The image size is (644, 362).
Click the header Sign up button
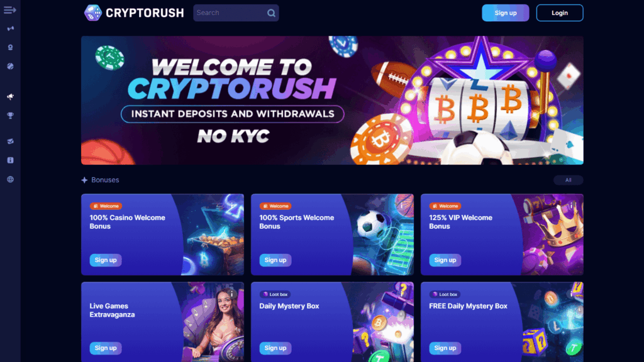click(505, 13)
